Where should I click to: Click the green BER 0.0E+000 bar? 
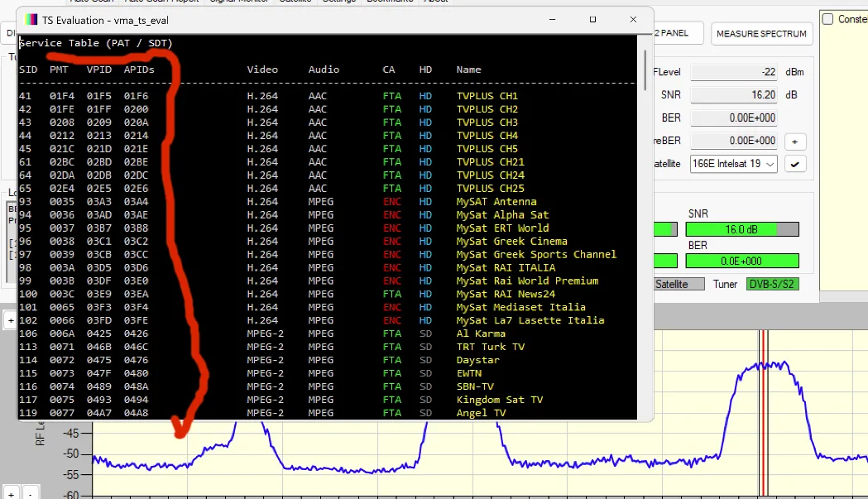(x=742, y=261)
